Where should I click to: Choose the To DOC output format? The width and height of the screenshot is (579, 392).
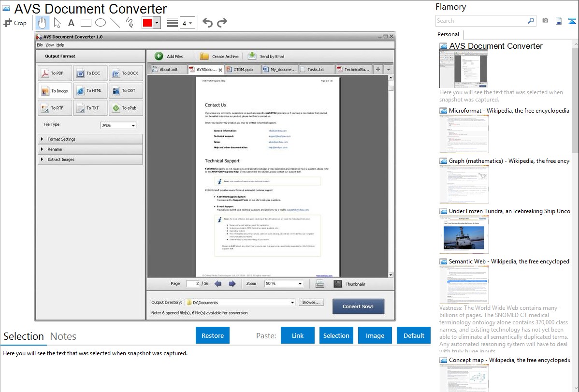[x=90, y=73]
